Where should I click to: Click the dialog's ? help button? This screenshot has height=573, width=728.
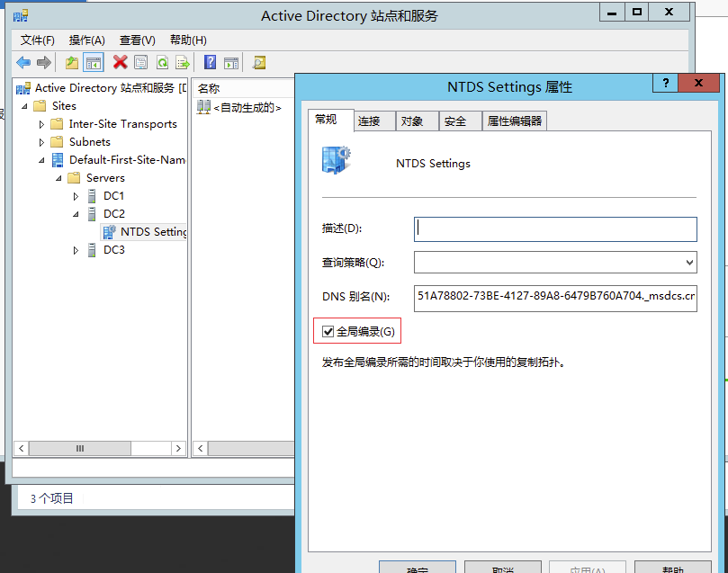click(665, 83)
